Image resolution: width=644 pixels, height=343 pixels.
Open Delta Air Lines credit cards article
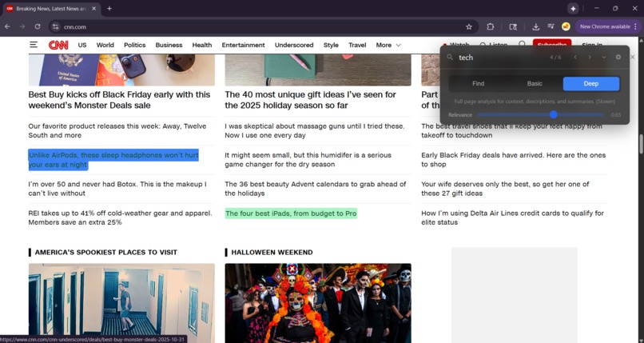pyautogui.click(x=513, y=217)
